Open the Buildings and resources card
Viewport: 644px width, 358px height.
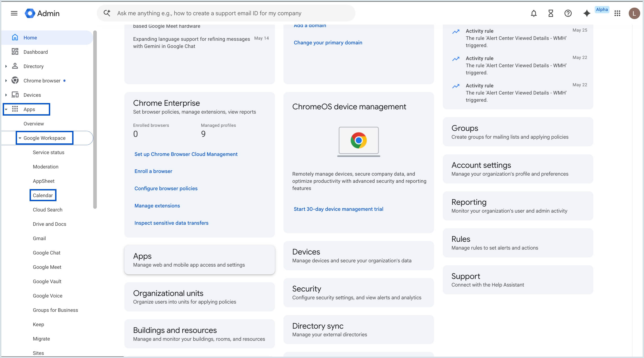click(x=199, y=334)
